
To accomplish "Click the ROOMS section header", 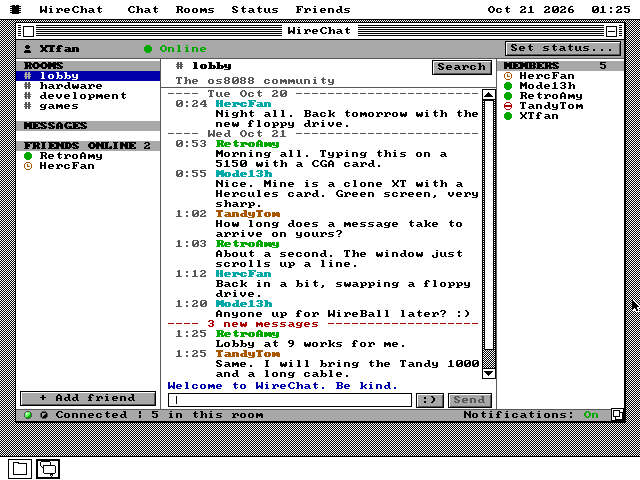I will (x=88, y=66).
